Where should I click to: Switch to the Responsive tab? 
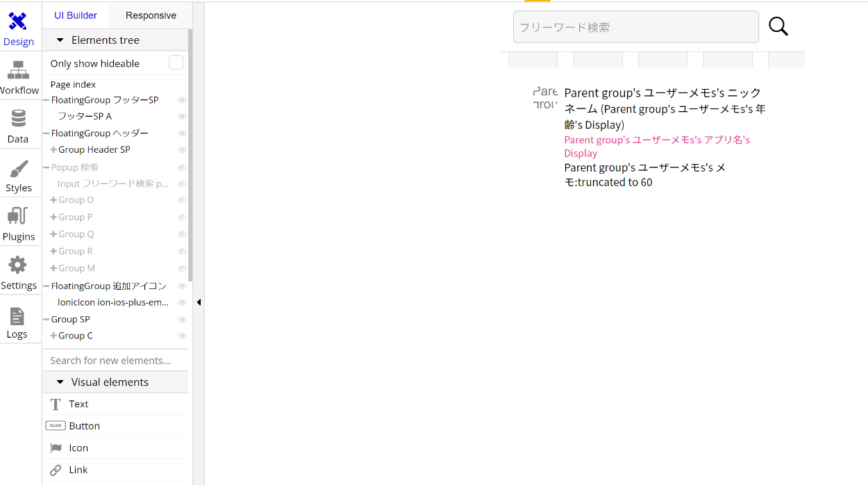(151, 15)
